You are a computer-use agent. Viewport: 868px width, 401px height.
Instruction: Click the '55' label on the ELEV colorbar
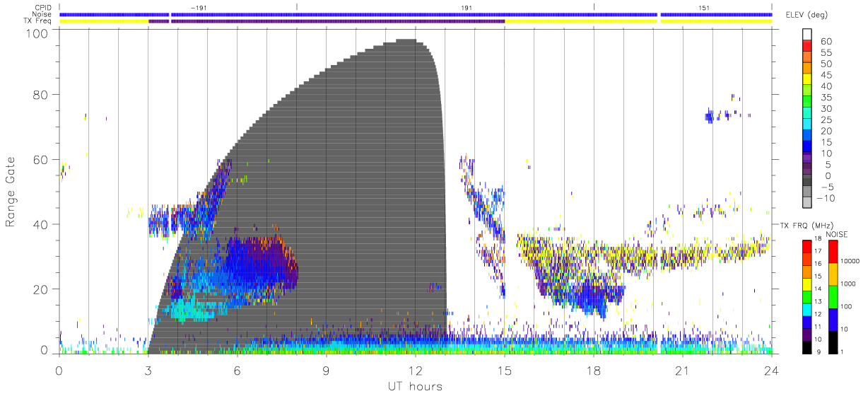[x=828, y=53]
